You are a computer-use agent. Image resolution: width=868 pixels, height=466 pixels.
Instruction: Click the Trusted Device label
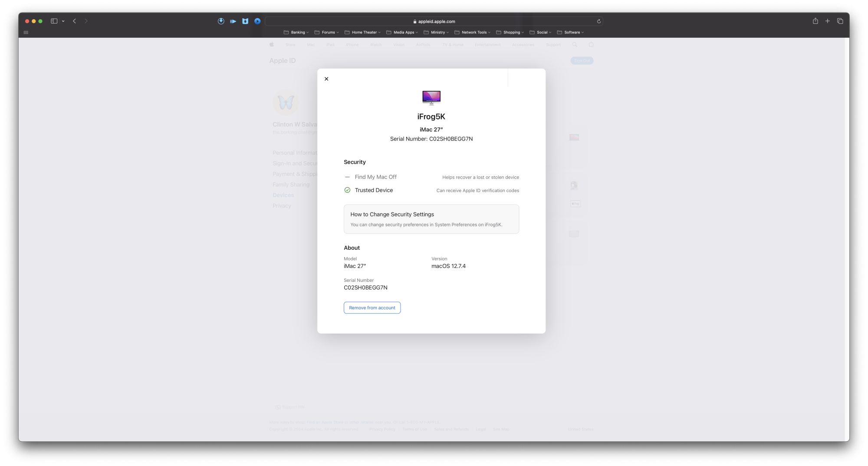[x=374, y=190]
